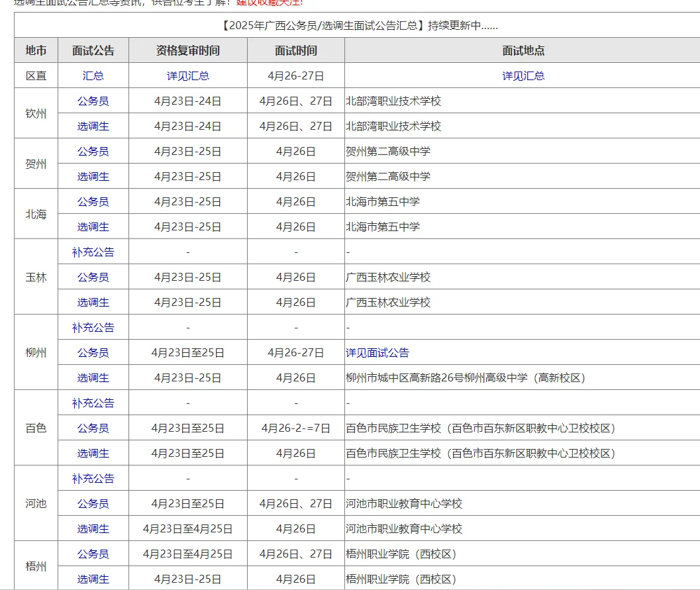Click the 面试时间 column header

point(296,50)
